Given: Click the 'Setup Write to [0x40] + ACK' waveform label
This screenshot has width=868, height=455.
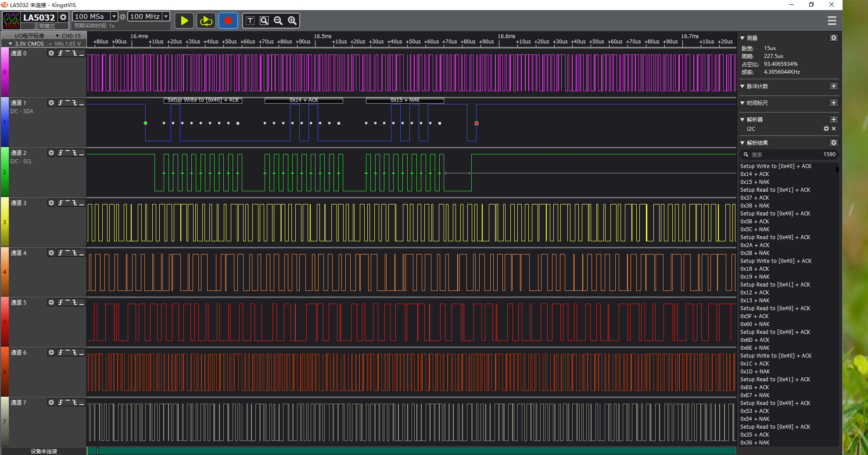Looking at the screenshot, I should click(203, 100).
